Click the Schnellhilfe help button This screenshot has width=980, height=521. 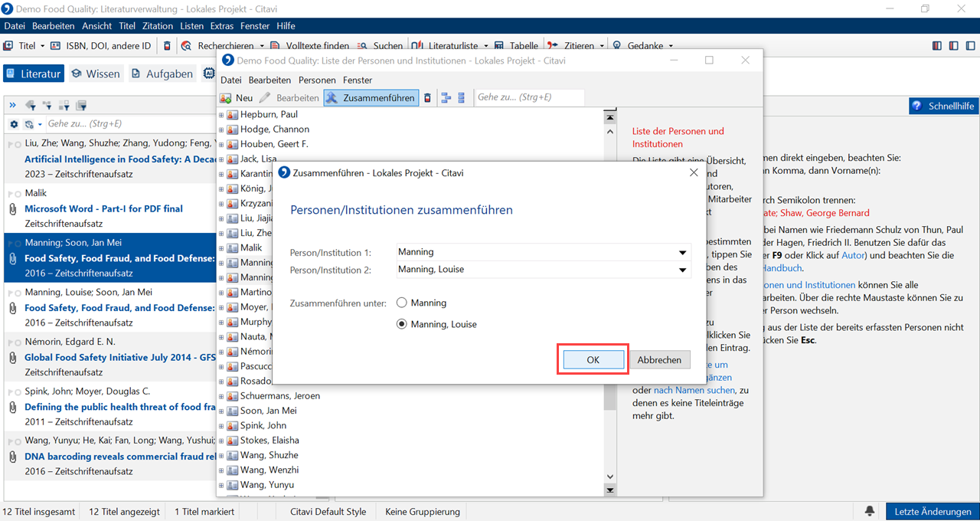coord(943,106)
